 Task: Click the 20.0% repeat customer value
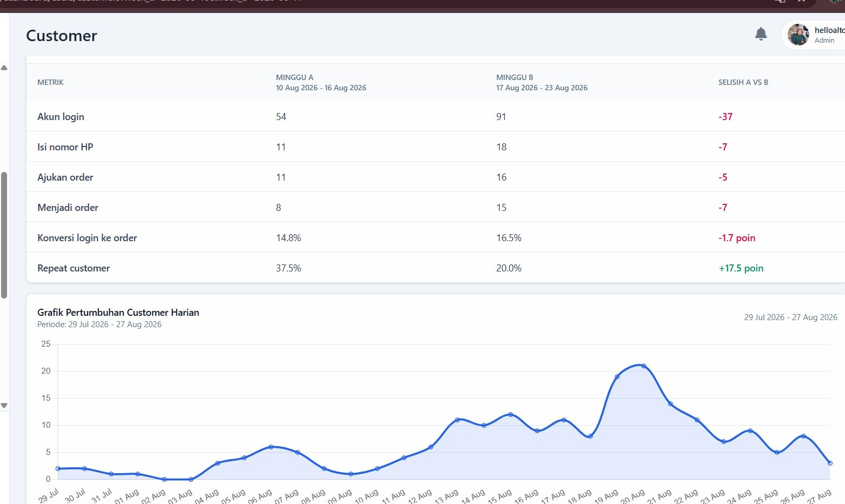coord(509,268)
